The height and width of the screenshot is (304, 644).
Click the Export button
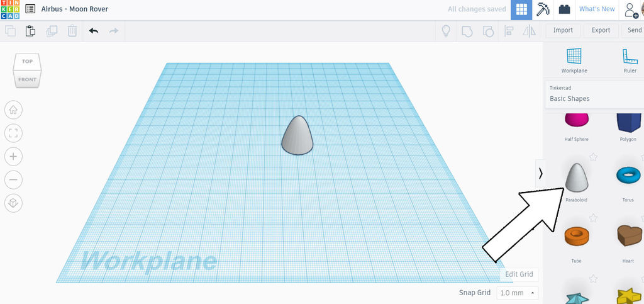[601, 30]
